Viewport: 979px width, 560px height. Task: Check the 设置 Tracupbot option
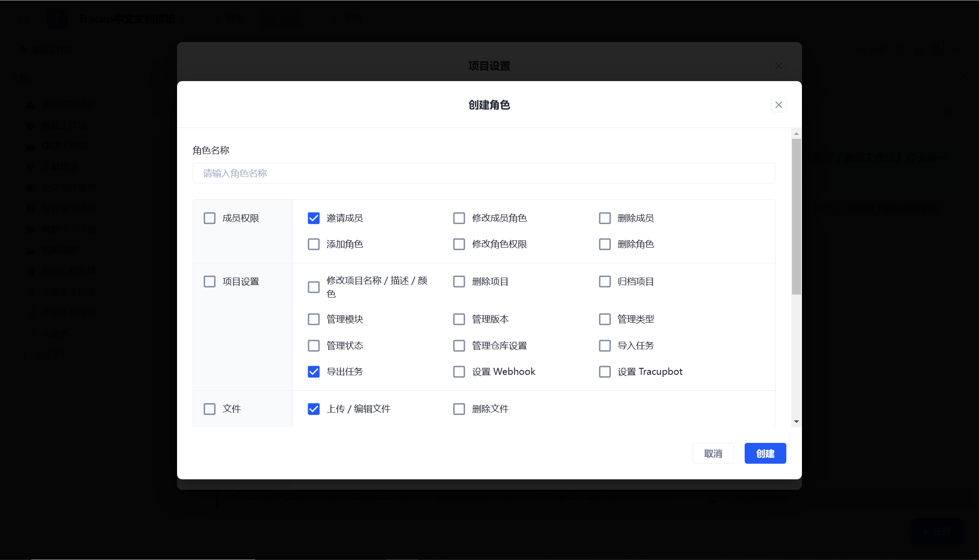pos(604,371)
